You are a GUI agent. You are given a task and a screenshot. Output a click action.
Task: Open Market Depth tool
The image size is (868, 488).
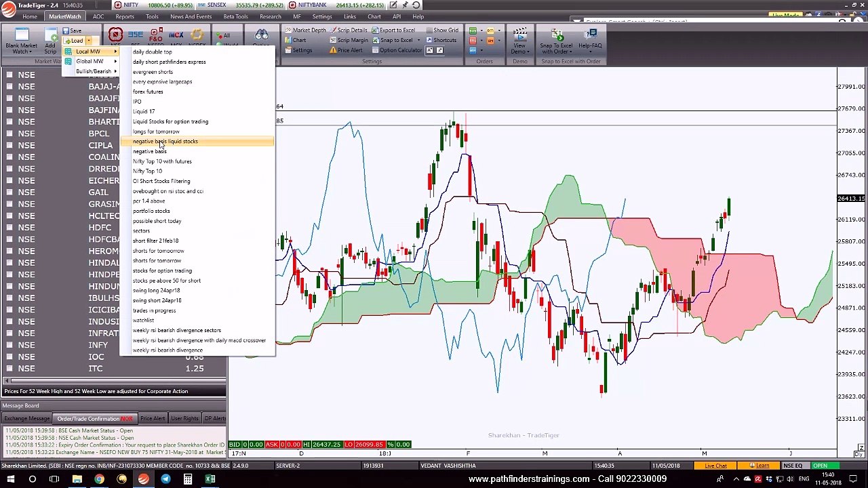tap(304, 30)
